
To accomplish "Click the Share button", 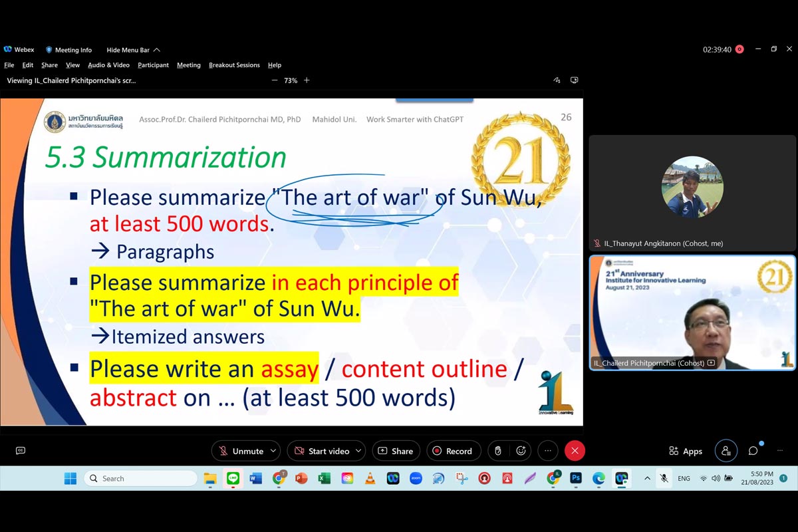I will (396, 451).
